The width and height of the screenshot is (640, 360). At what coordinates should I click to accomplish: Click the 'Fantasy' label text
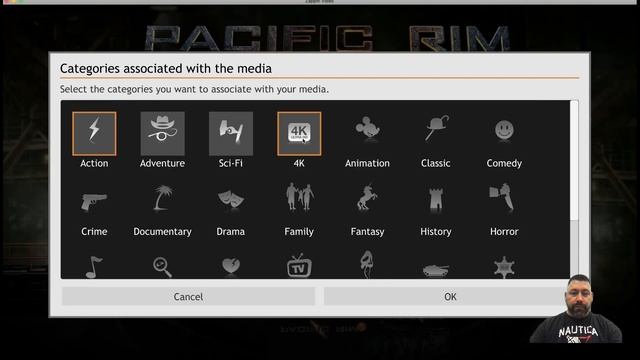click(x=367, y=232)
